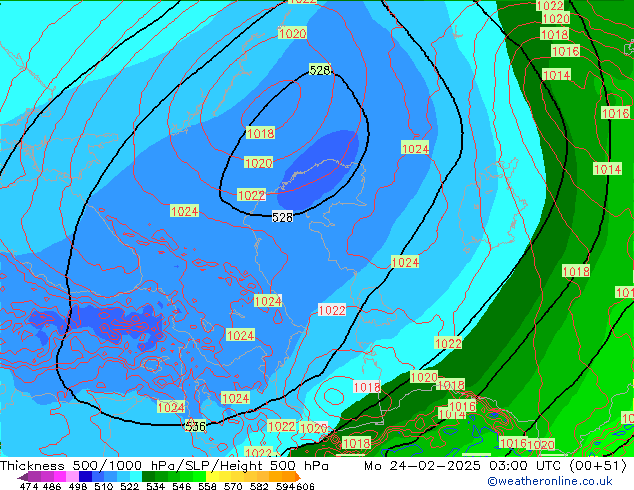Viewport: 634px width, 490px height.
Task: Click the '510' legend value
Action: [x=104, y=486]
